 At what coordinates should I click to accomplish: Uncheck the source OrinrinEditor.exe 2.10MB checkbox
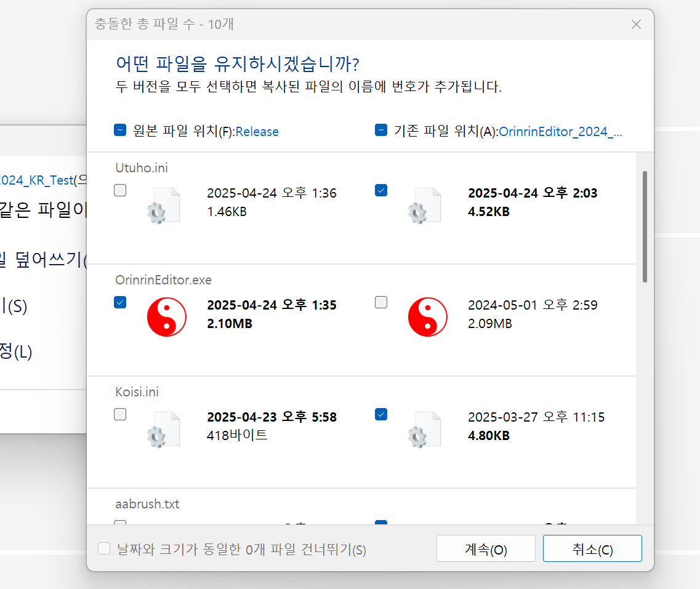pos(121,302)
